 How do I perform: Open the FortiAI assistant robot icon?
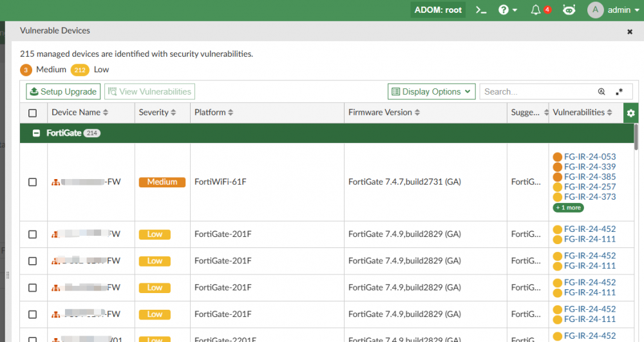point(569,10)
